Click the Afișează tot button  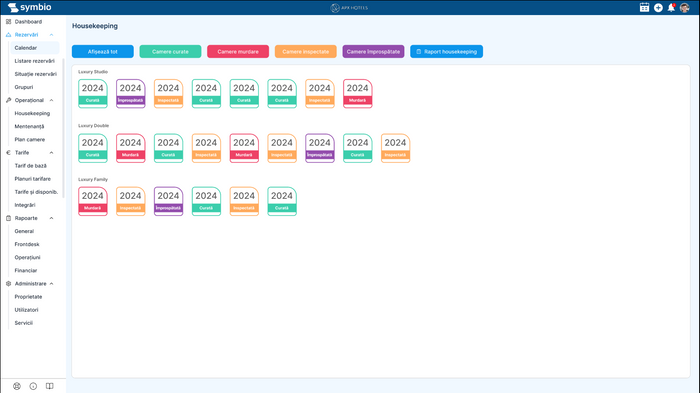pos(103,51)
